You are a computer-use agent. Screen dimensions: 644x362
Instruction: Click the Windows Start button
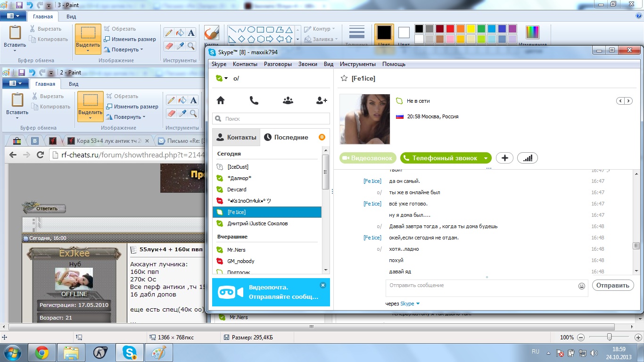(13, 352)
